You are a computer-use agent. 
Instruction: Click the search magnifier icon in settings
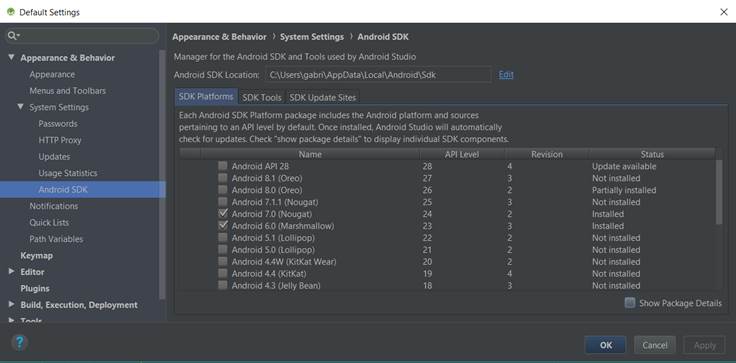pos(13,36)
